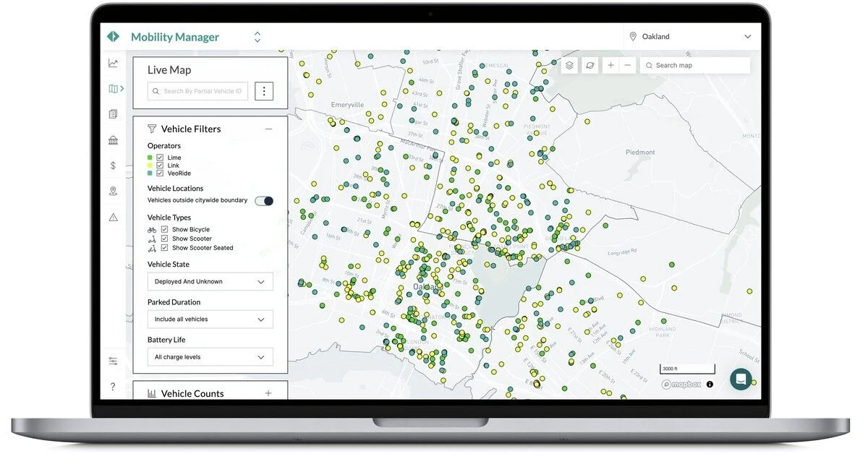Click the Emeryville label on the map

point(347,105)
